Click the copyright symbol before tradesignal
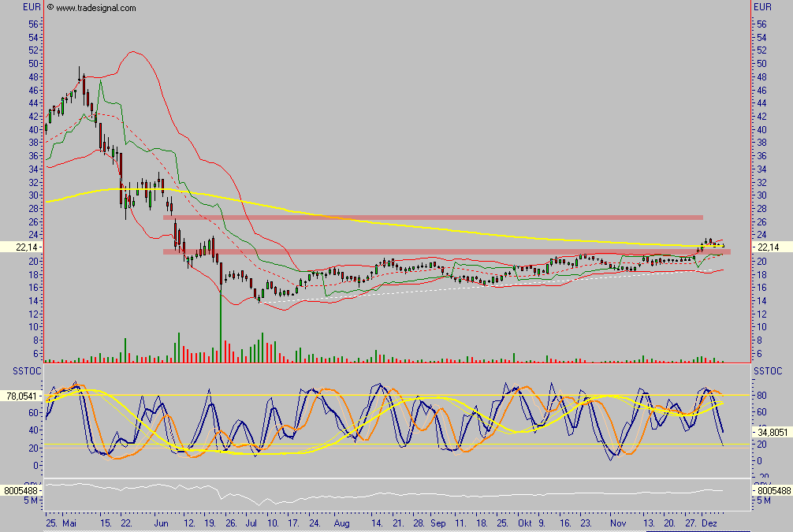This screenshot has width=793, height=532. [50, 8]
